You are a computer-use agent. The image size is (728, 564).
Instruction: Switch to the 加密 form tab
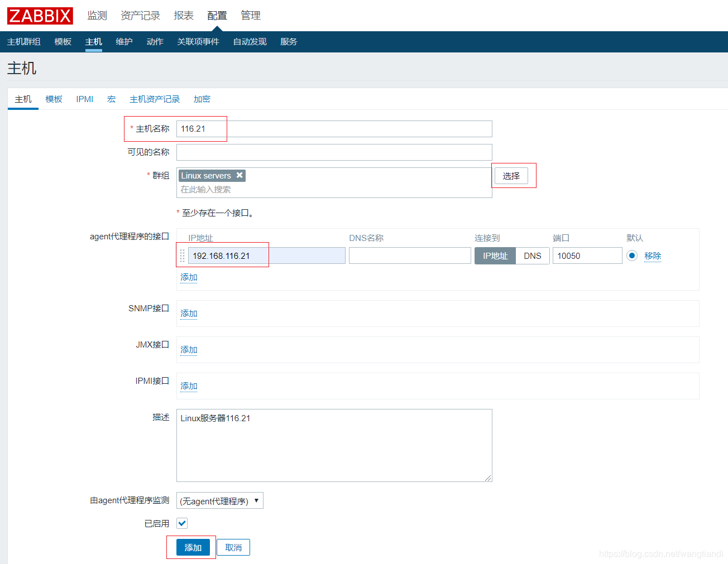point(202,99)
